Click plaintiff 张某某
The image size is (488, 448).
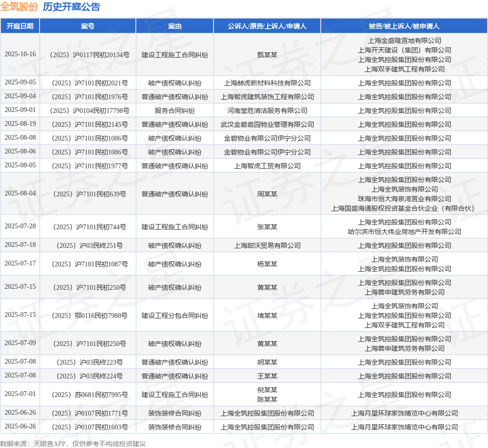coord(267,227)
